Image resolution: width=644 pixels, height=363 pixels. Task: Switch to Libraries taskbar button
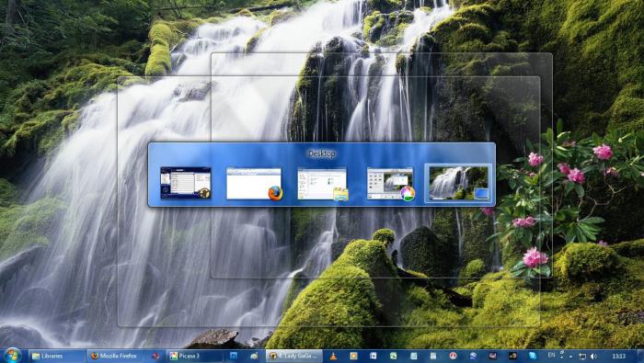pyautogui.click(x=57, y=356)
